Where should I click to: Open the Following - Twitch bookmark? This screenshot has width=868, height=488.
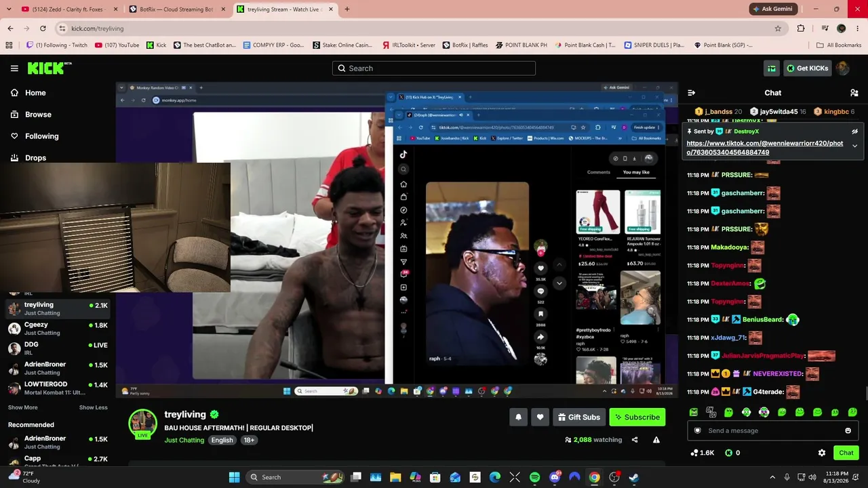click(57, 45)
